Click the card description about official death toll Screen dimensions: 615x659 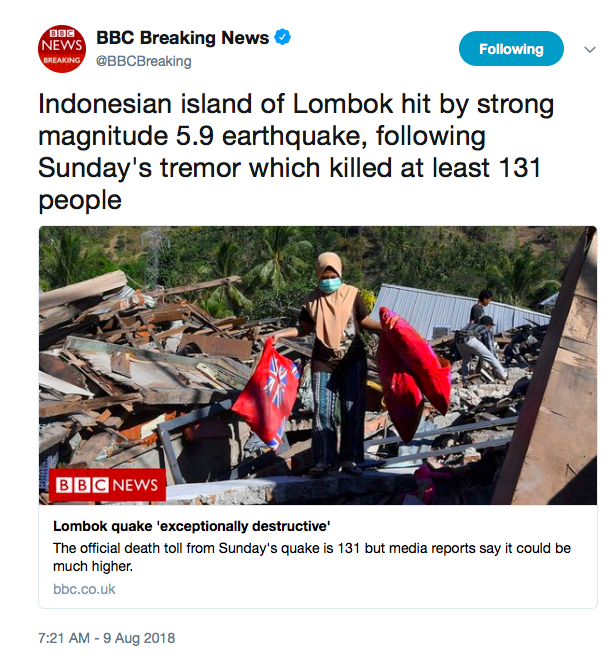pyautogui.click(x=298, y=556)
